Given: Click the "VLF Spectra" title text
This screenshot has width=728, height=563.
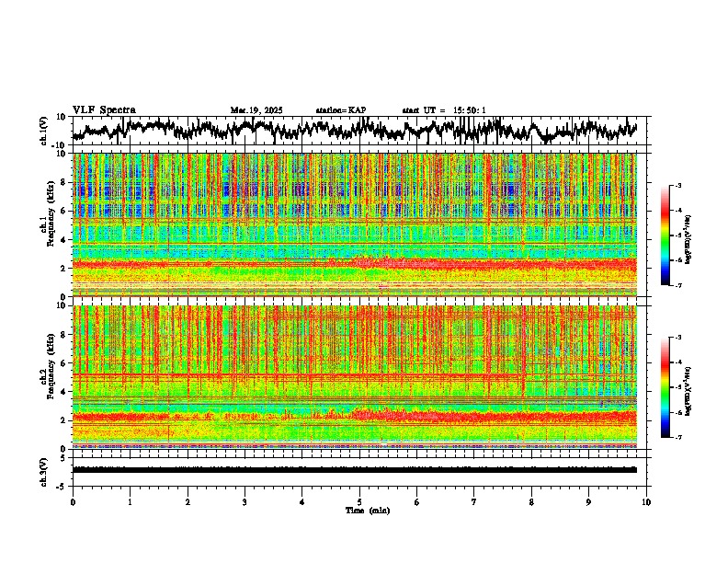Looking at the screenshot, I should coord(104,109).
